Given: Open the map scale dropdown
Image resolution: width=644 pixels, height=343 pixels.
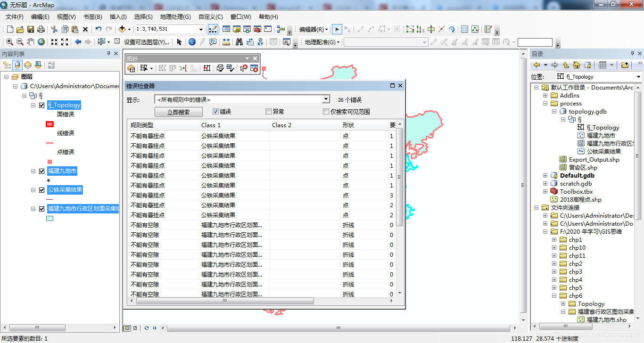Looking at the screenshot, I should click(201, 29).
